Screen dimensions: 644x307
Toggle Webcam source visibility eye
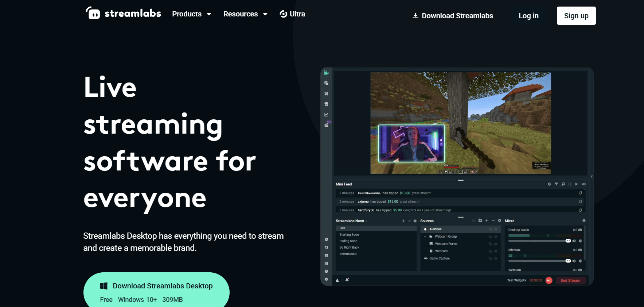click(496, 251)
